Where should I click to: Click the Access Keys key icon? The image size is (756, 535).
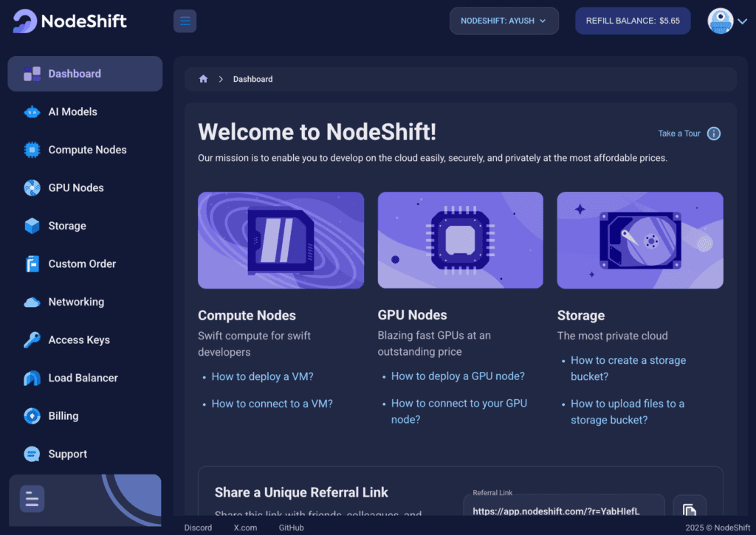[x=32, y=339]
